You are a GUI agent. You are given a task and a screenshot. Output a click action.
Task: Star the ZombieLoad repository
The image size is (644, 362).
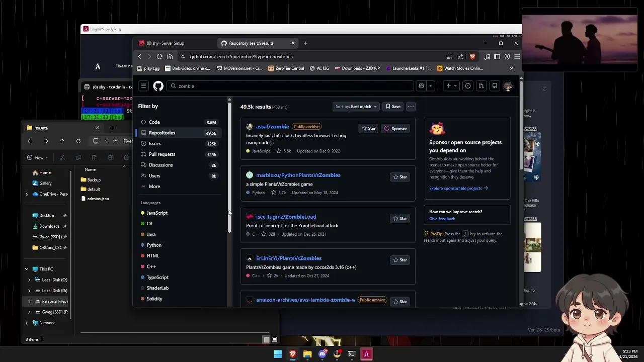[x=400, y=219]
